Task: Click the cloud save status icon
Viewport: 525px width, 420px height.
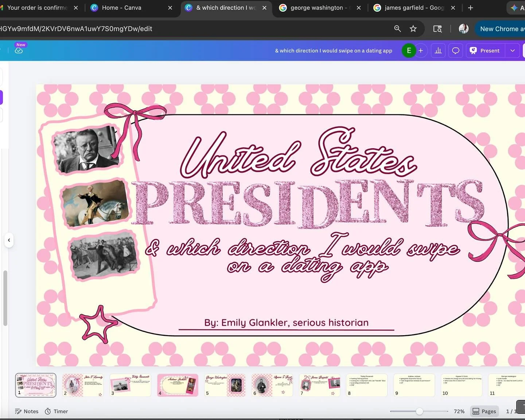Action: tap(19, 51)
